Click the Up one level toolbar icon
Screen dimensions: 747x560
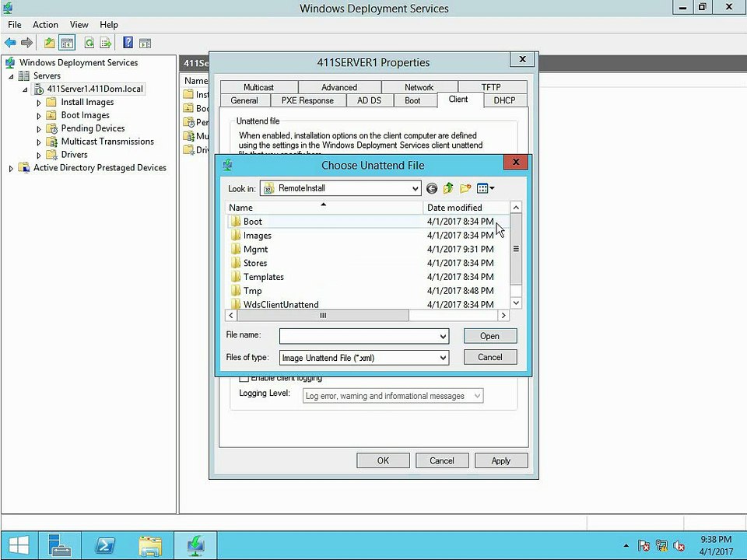pyautogui.click(x=49, y=43)
